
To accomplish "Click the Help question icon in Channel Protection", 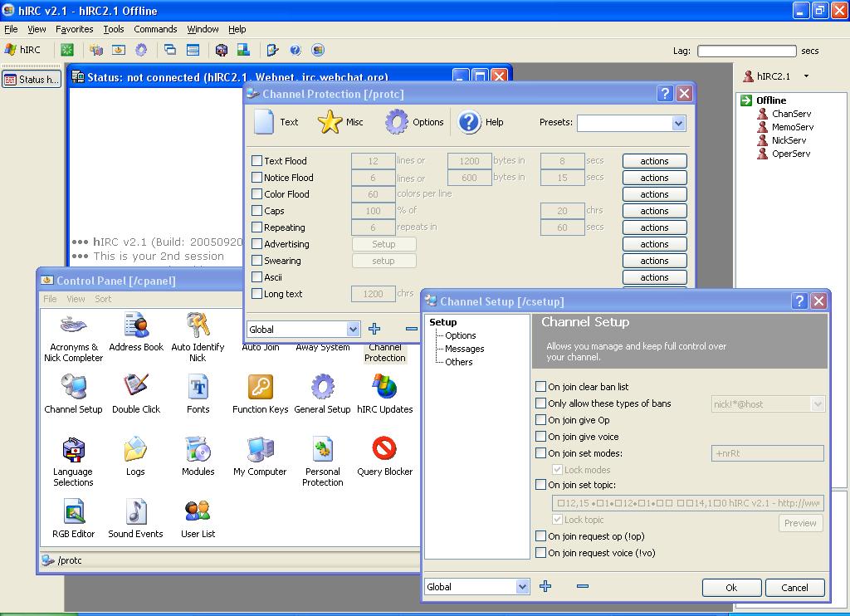I will [x=469, y=122].
